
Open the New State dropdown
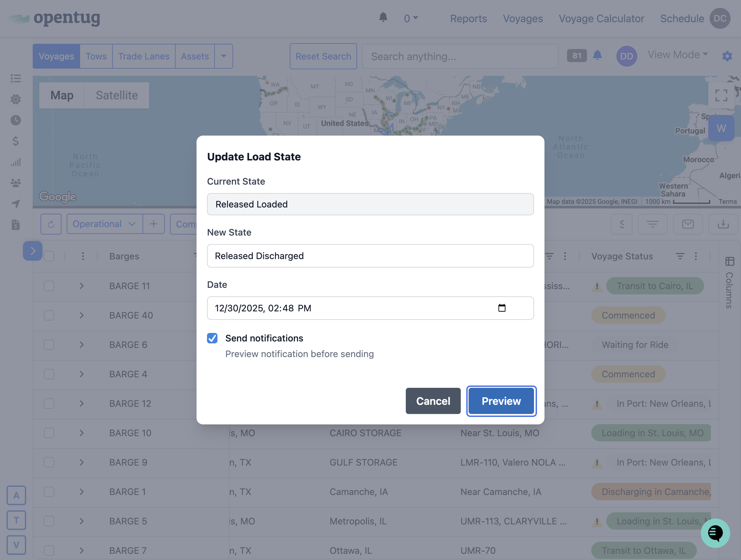[370, 256]
